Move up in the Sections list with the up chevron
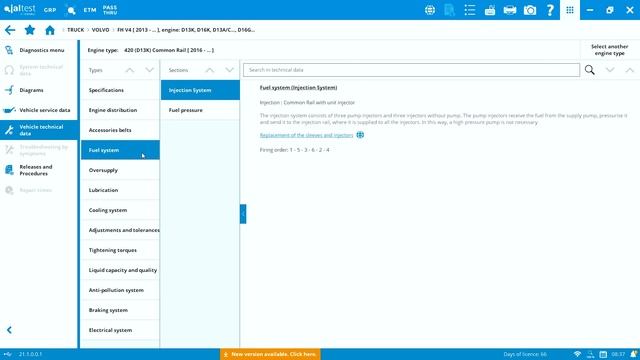The image size is (640, 360). tap(209, 70)
